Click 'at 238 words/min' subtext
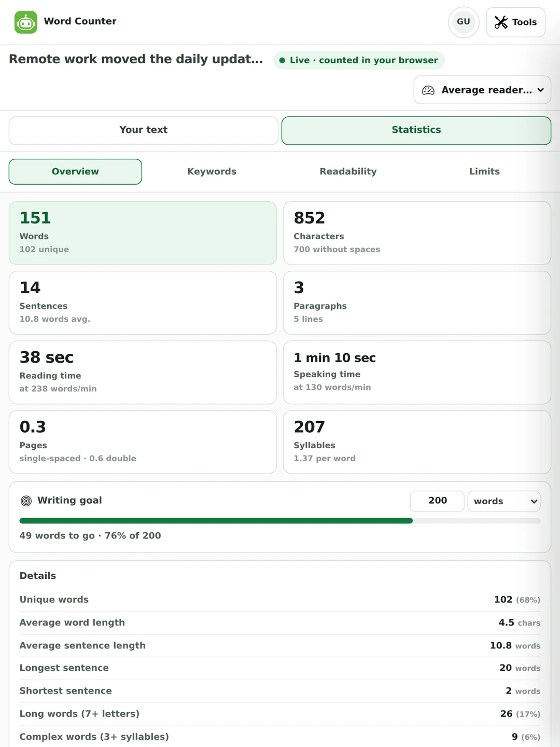 (58, 389)
